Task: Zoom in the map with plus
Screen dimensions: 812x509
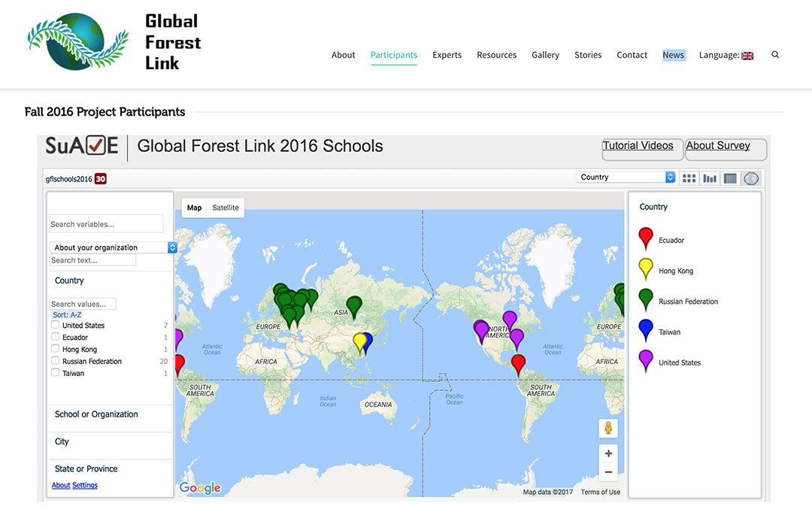Action: pos(608,453)
